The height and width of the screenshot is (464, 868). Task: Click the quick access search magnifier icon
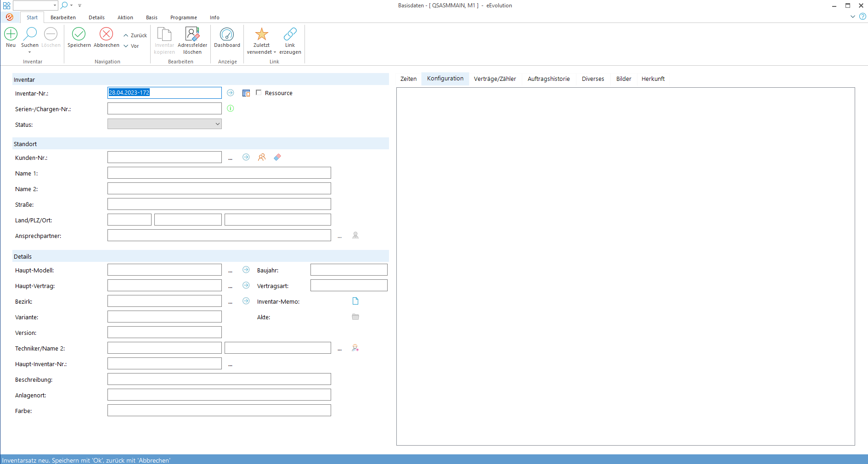coord(64,5)
